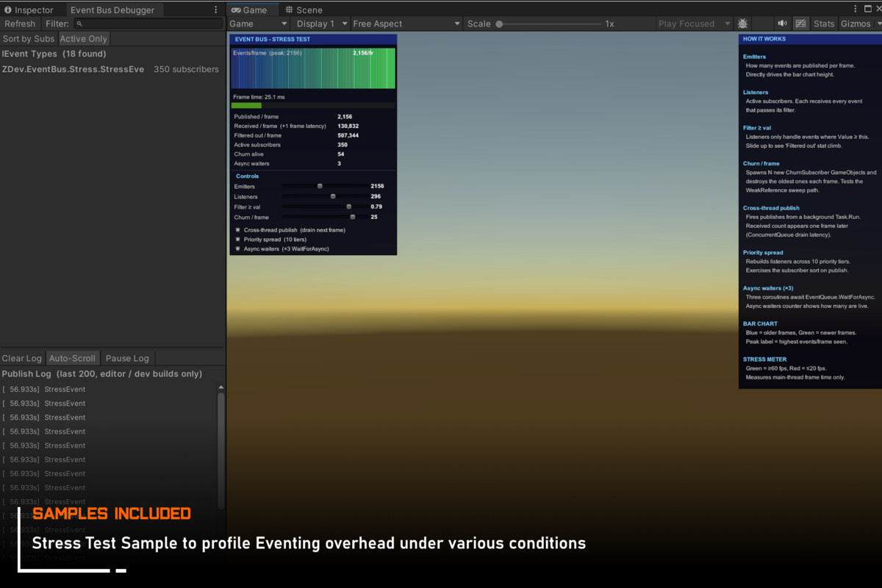Toggle Async waiters checkbox
882x588 pixels.
point(237,249)
